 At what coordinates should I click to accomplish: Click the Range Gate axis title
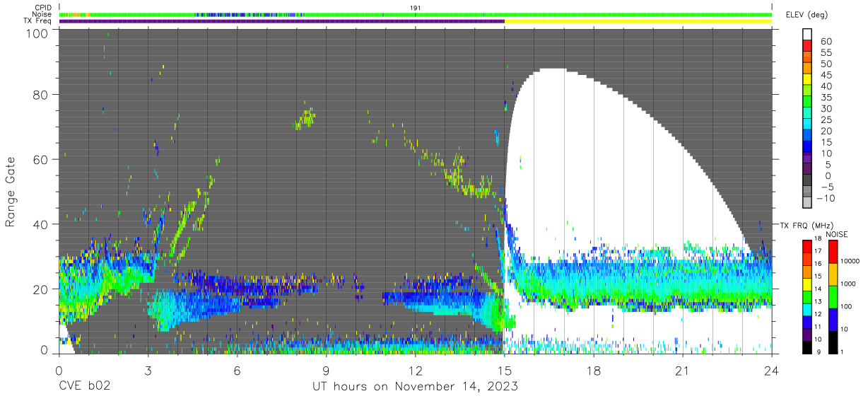(x=11, y=192)
